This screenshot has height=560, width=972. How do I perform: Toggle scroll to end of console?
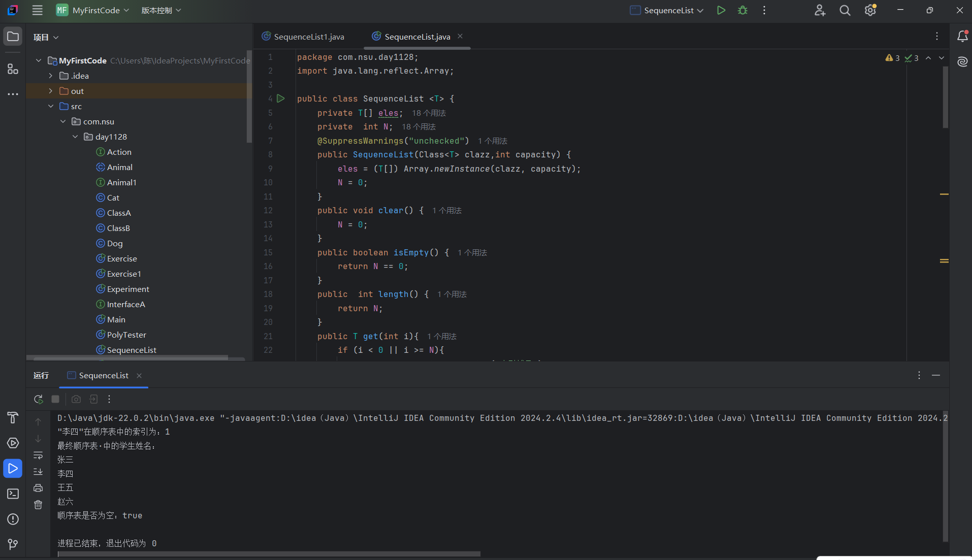(x=38, y=472)
